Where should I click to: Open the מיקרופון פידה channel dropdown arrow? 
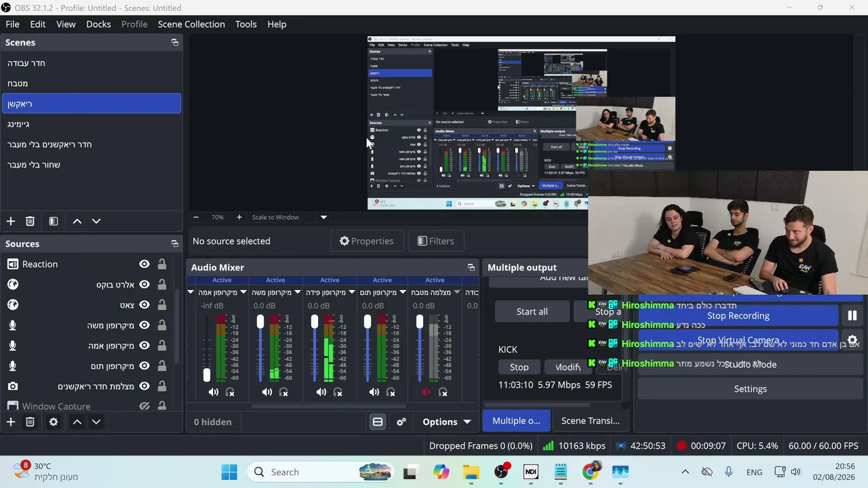[351, 292]
